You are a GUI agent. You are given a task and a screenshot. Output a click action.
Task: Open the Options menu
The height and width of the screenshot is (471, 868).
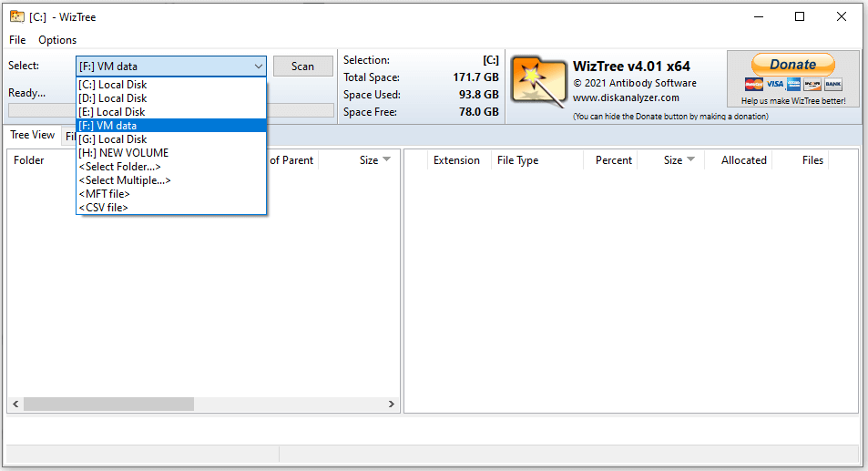click(57, 40)
